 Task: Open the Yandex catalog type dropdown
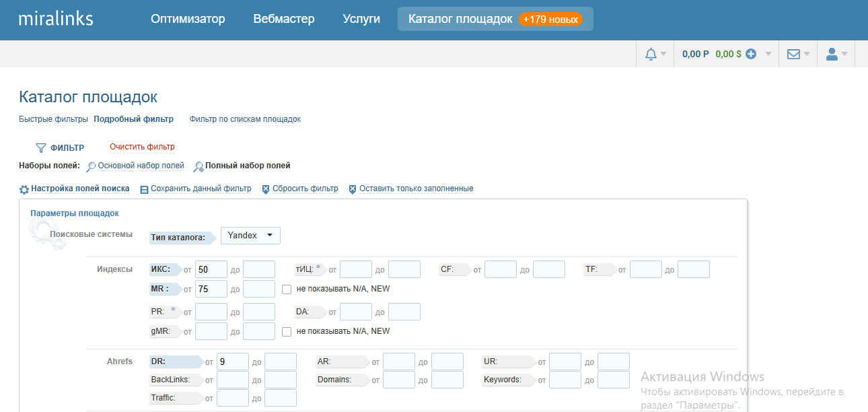(250, 236)
